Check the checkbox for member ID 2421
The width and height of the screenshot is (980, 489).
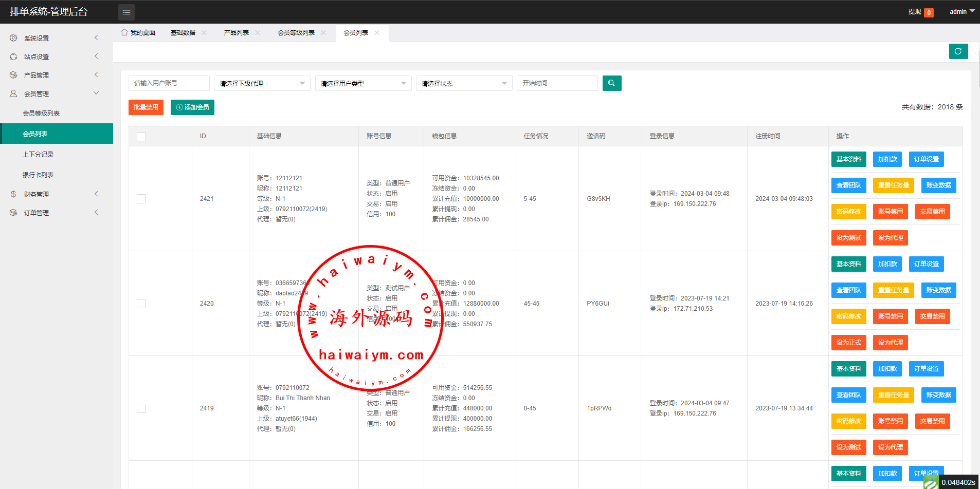pyautogui.click(x=141, y=199)
